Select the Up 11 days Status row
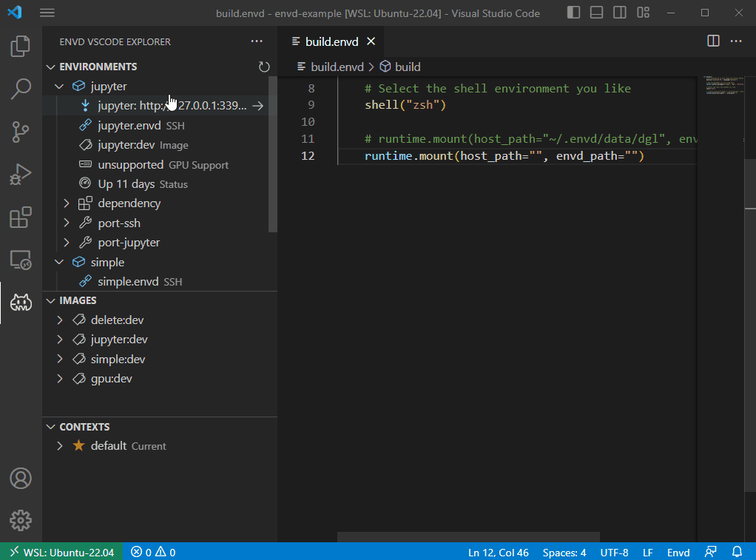This screenshot has width=756, height=560. (160, 183)
